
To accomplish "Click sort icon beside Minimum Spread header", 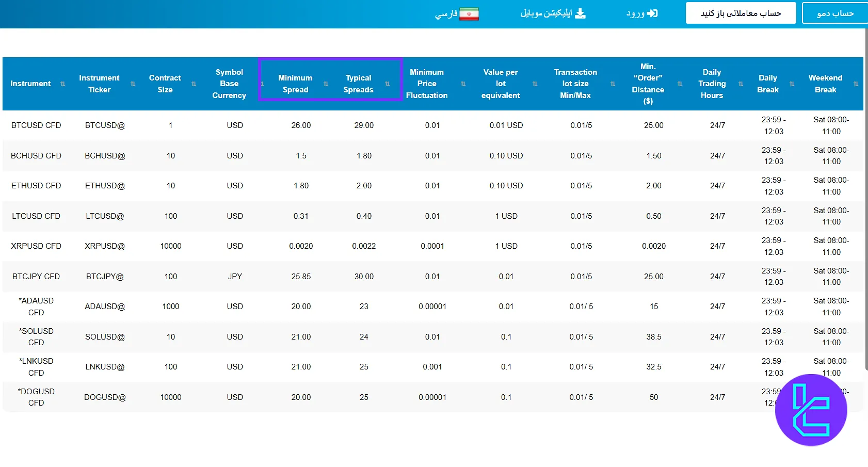I will tap(326, 84).
